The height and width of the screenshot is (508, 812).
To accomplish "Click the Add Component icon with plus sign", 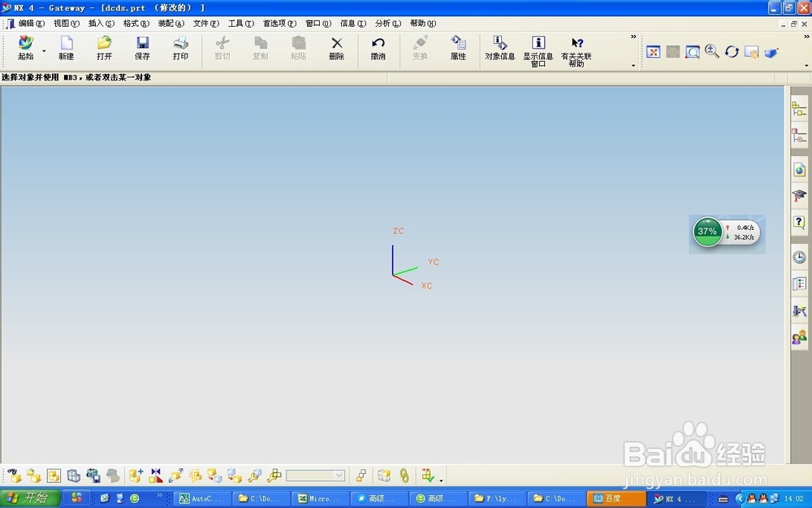I will point(136,475).
